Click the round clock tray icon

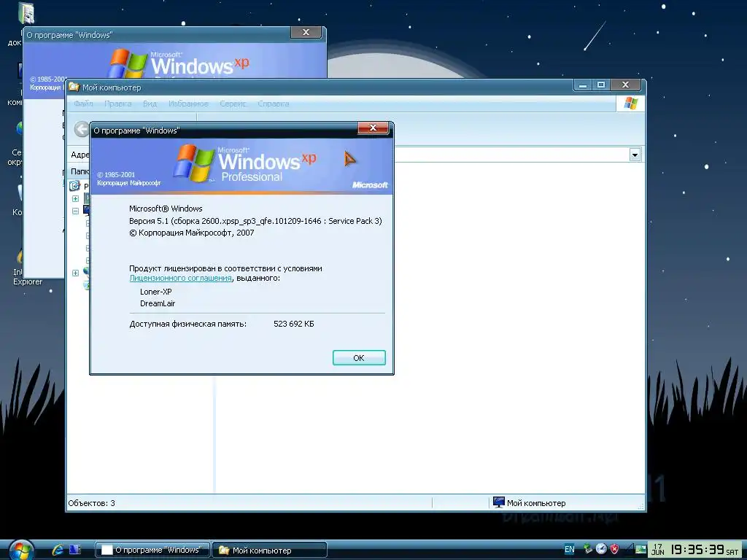[601, 549]
